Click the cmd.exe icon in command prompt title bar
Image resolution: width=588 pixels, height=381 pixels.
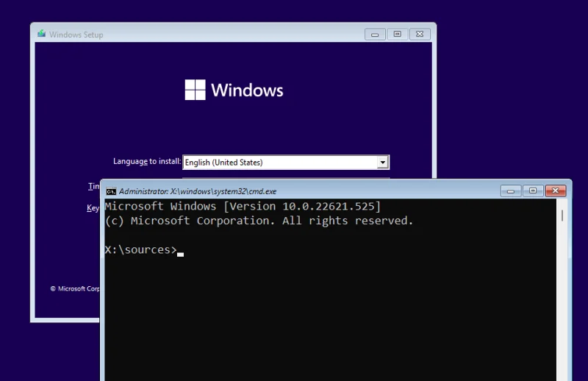111,191
